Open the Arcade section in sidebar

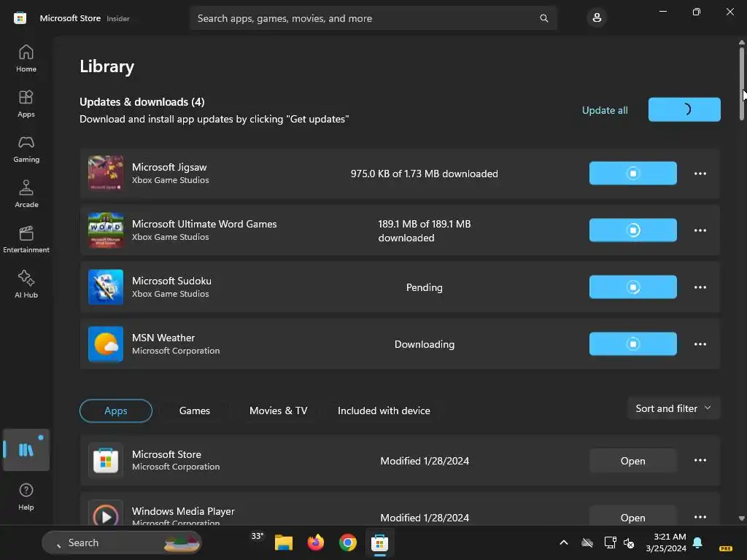click(26, 194)
